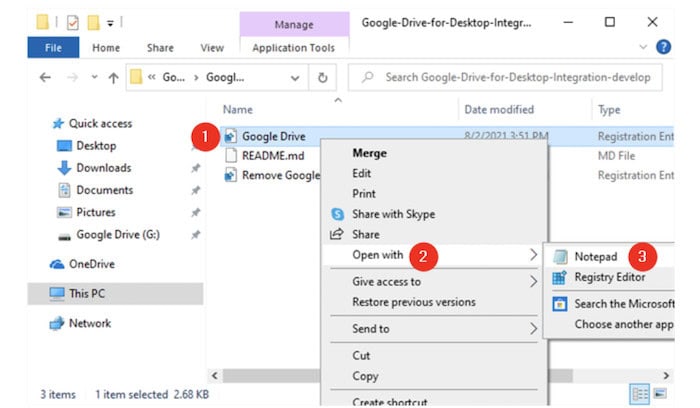Select This PC in navigation pane

pos(116,293)
